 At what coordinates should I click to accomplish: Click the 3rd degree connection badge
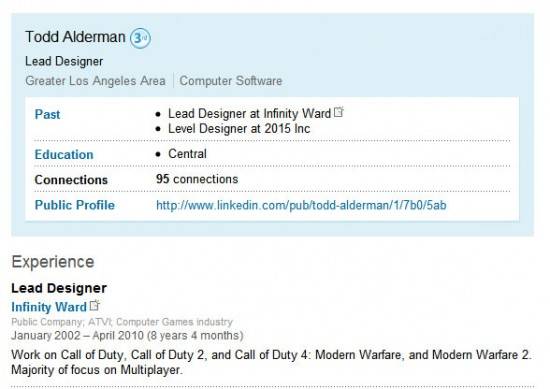140,38
